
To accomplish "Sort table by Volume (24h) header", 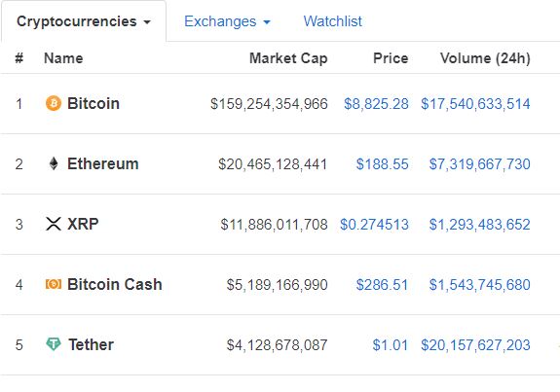I will tap(485, 58).
